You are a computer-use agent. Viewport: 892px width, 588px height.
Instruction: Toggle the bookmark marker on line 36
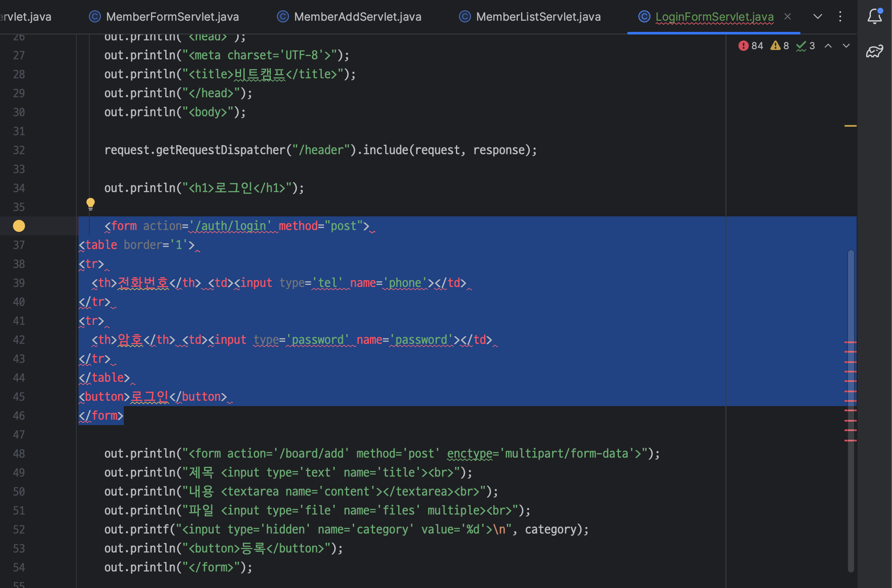click(19, 226)
